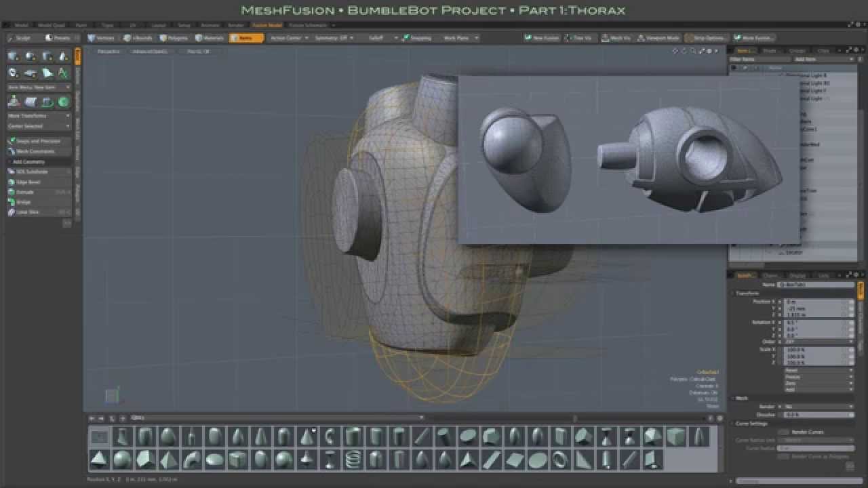This screenshot has height=488, width=868.
Task: Select the Loop Slice tool
Action: click(x=39, y=212)
